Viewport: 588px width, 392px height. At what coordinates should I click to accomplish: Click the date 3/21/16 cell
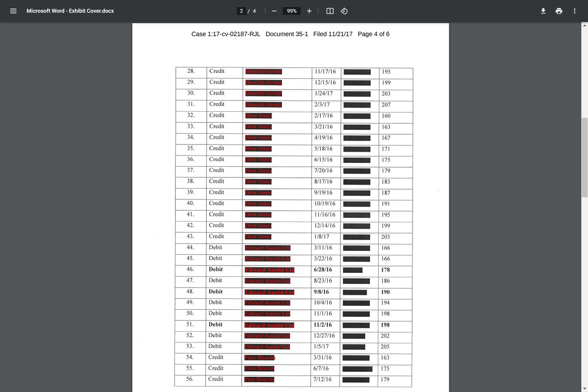[x=323, y=126]
